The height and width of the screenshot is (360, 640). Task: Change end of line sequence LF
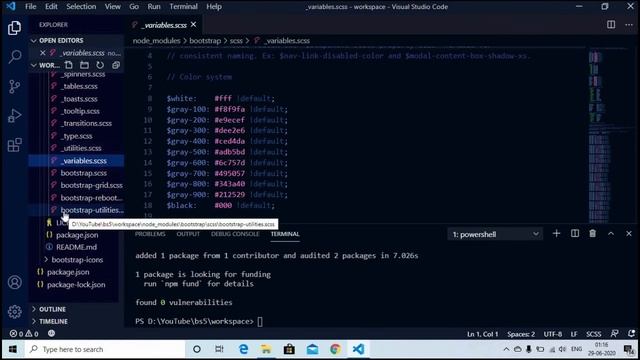coord(574,334)
